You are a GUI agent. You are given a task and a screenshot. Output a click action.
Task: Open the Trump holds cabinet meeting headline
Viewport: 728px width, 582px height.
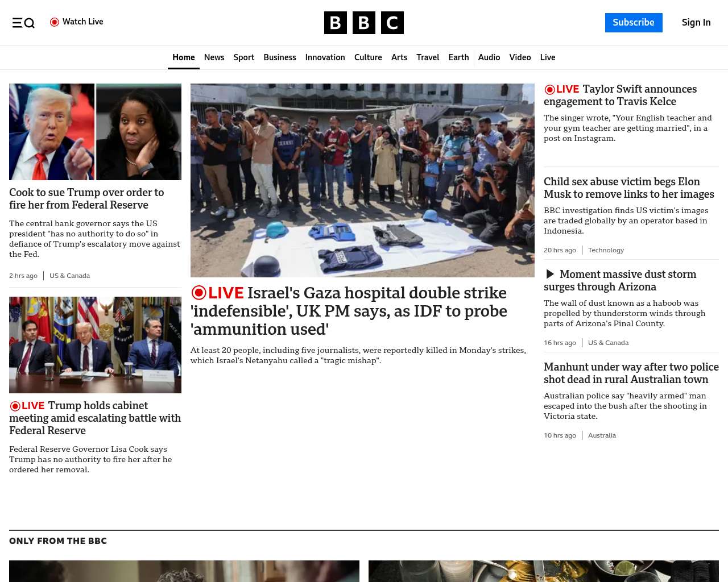coord(95,418)
